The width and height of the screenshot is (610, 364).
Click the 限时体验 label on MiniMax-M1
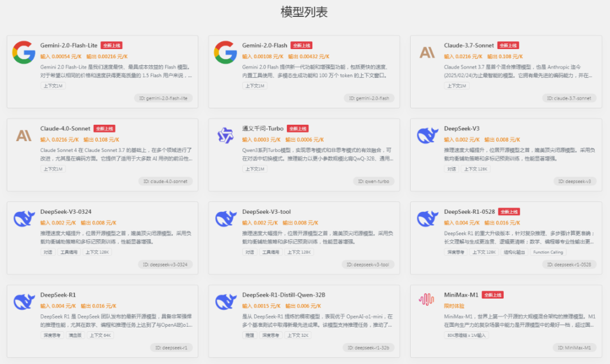pos(454,306)
